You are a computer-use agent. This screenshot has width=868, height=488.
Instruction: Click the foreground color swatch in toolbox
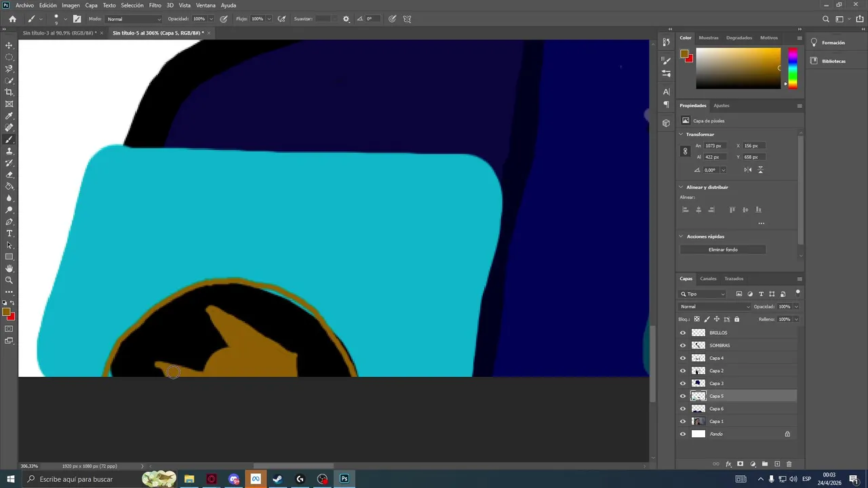[x=5, y=312]
